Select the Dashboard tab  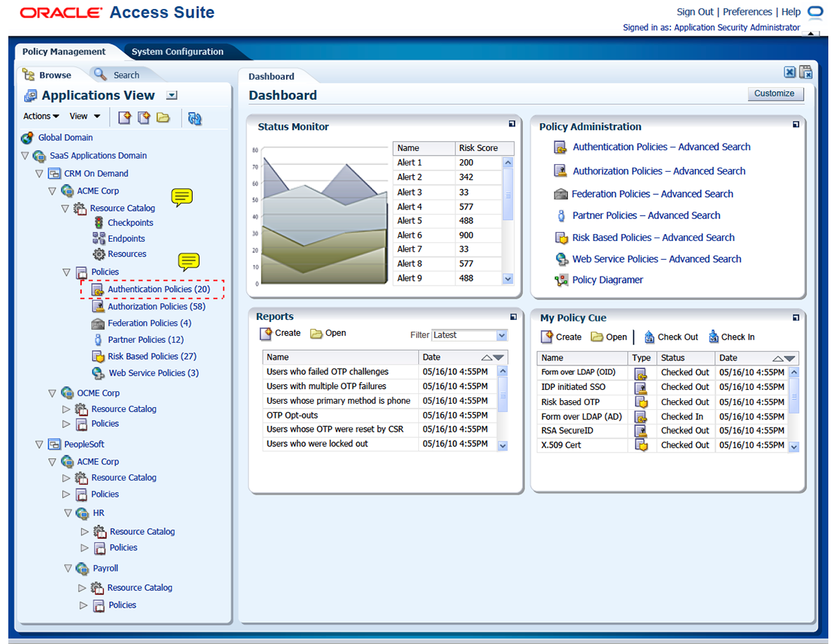[x=272, y=76]
